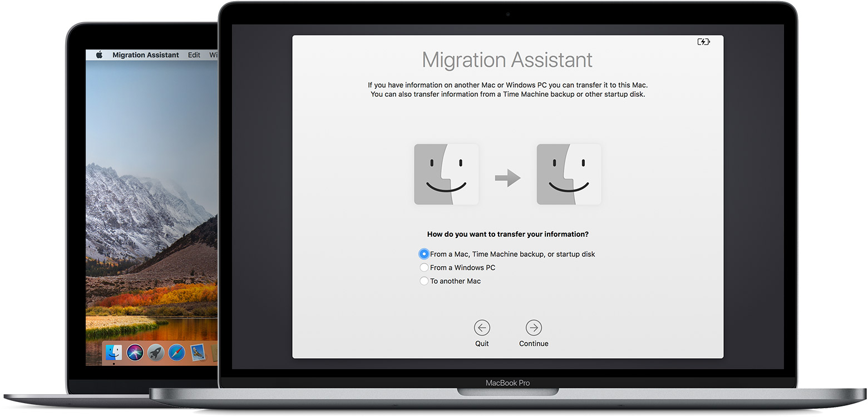Open the Apple menu on the rear Mac
868x417 pixels.
click(100, 55)
